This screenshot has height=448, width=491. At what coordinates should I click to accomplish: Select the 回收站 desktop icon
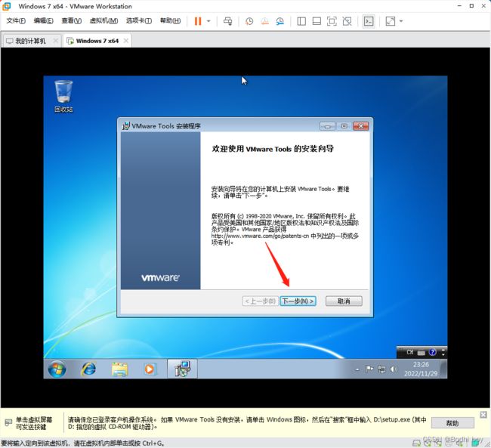[63, 96]
